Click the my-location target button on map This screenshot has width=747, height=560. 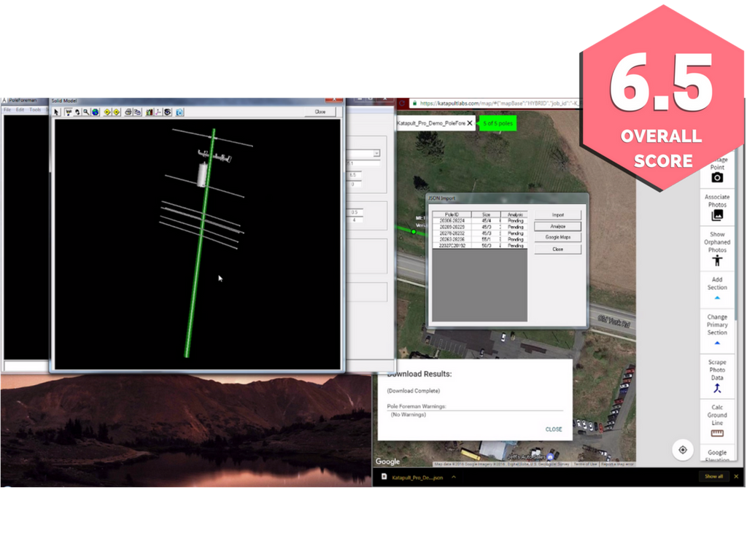pos(683,450)
